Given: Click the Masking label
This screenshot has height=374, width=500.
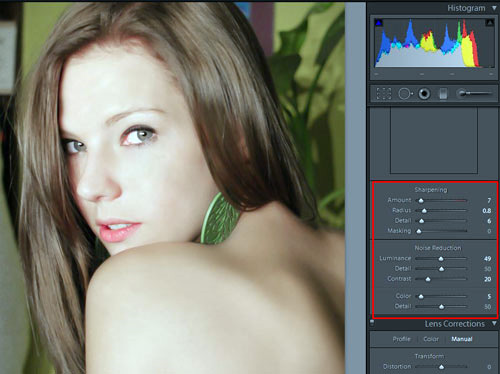Looking at the screenshot, I should click(x=399, y=231).
